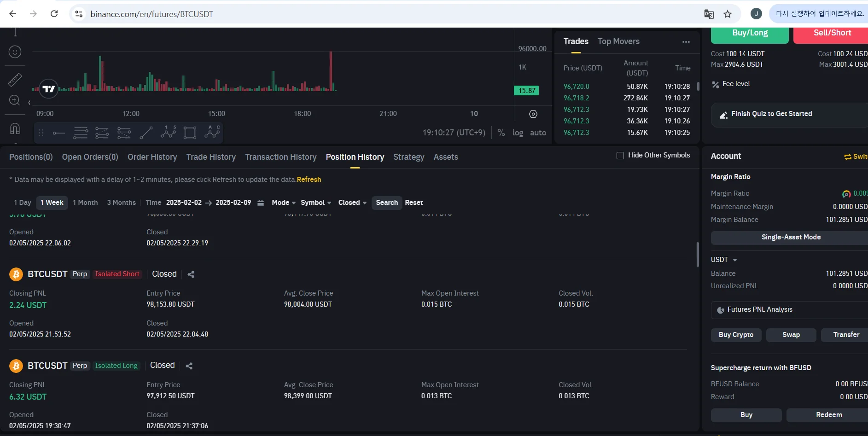Viewport: 868px width, 436px height.
Task: Click the position history vertical scrollbar
Action: click(x=698, y=254)
